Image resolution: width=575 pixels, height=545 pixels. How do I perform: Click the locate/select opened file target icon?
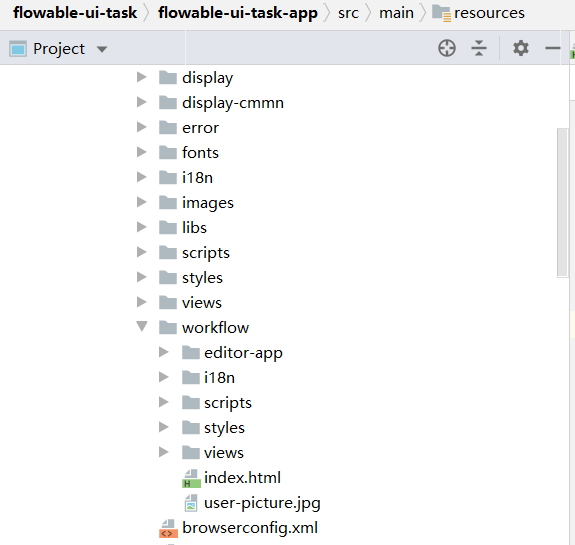447,48
